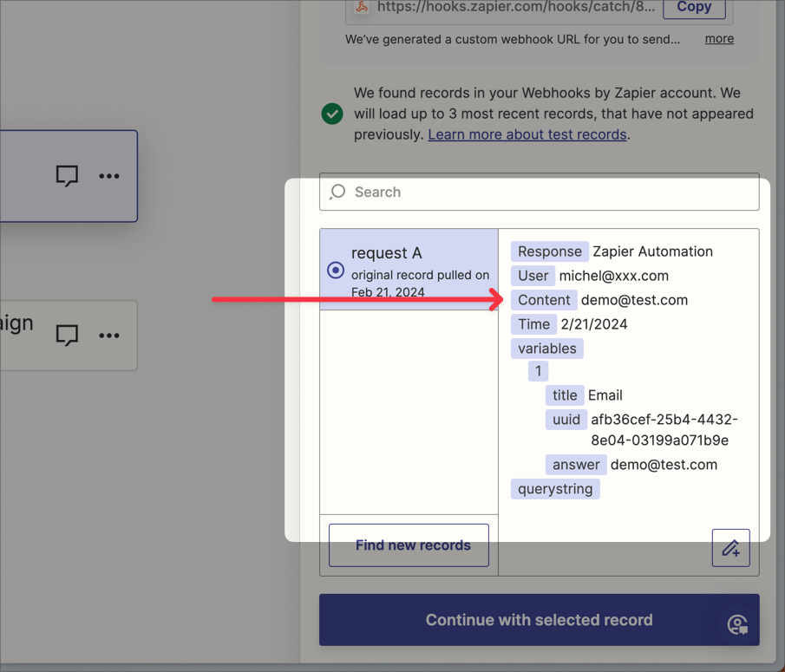Open the help chat widget icon

pos(737,624)
